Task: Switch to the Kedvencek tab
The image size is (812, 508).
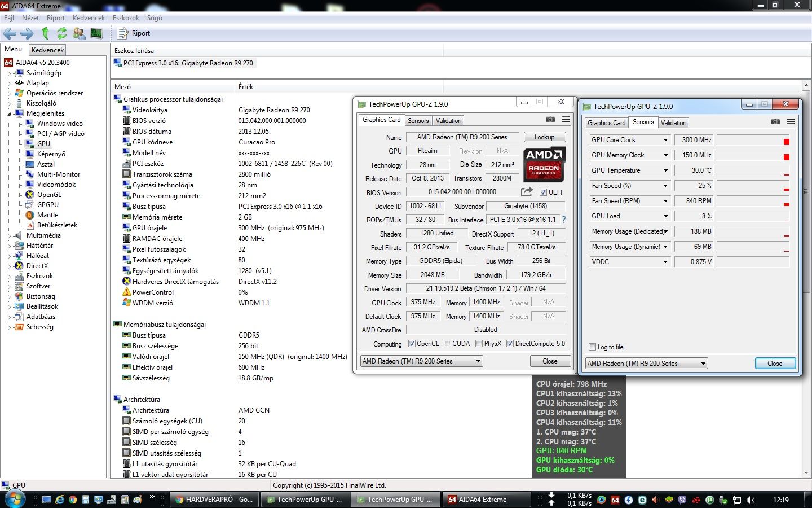Action: [x=48, y=50]
